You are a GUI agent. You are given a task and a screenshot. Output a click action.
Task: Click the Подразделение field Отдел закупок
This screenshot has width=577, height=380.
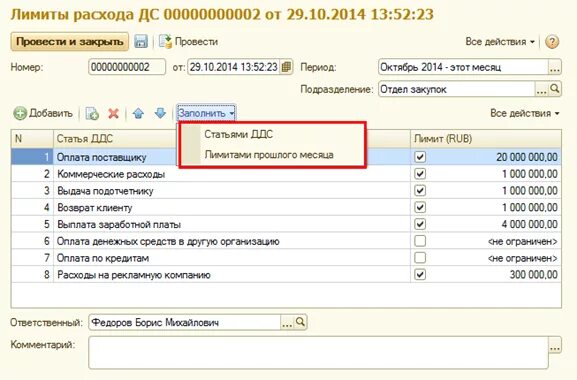tap(456, 89)
